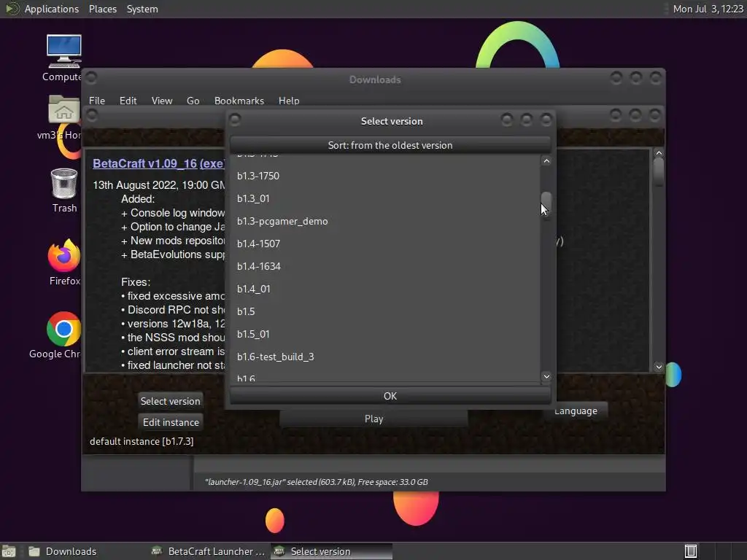Click changelog panel scroll down arrow
This screenshot has width=747, height=560.
tap(659, 367)
